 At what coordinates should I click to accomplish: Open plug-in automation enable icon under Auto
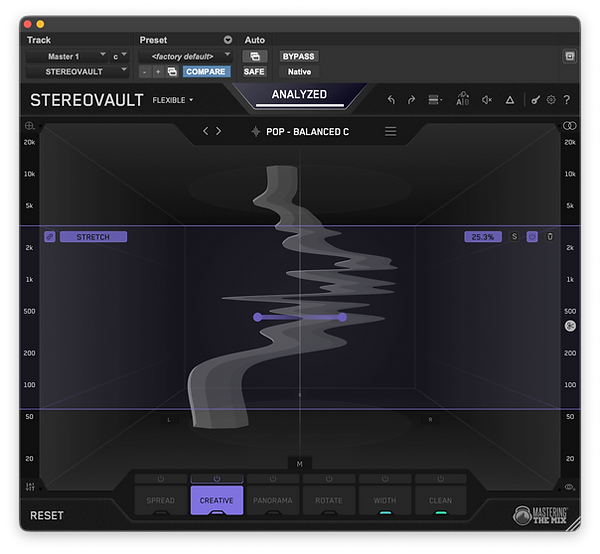click(254, 56)
